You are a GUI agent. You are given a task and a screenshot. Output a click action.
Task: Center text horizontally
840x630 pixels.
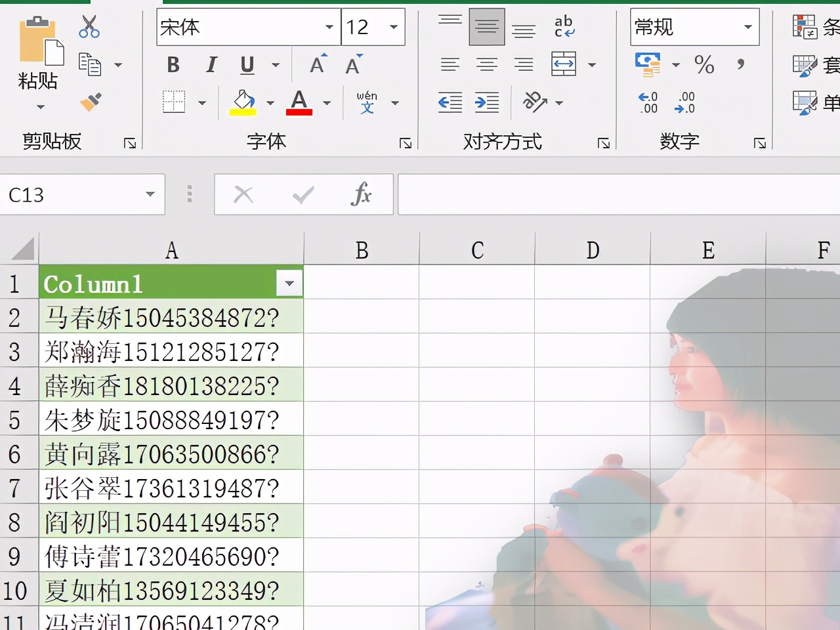(x=487, y=64)
